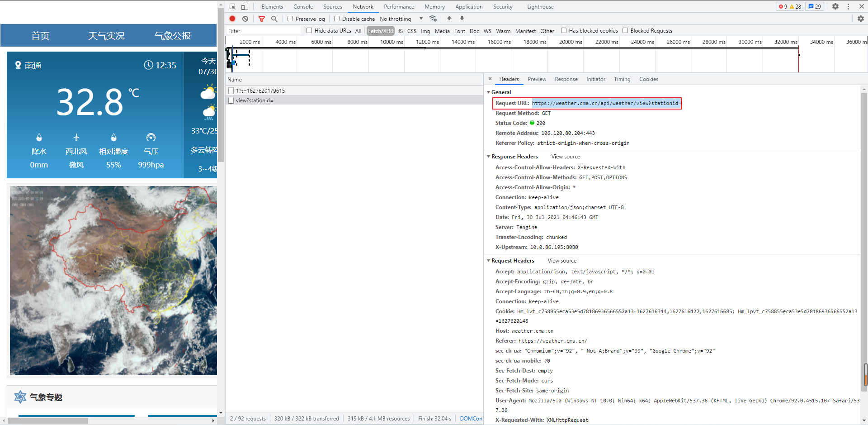Click the precipitation droplet icon above 降水
Viewport: 868px width, 425px height.
click(39, 137)
